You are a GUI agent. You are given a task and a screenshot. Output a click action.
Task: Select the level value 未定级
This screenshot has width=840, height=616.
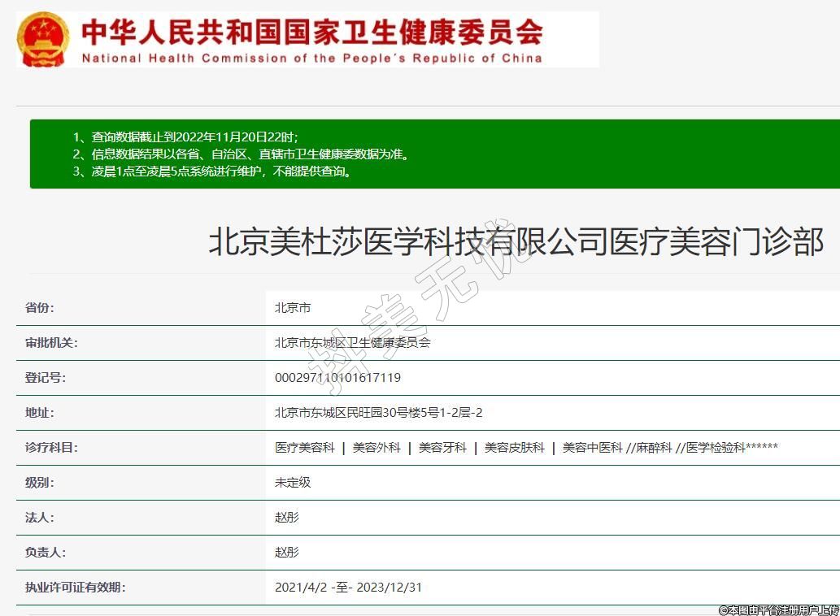(x=293, y=483)
